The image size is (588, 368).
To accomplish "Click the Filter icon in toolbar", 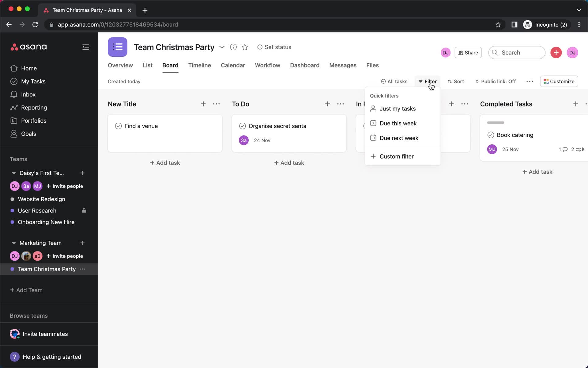I will [x=428, y=81].
